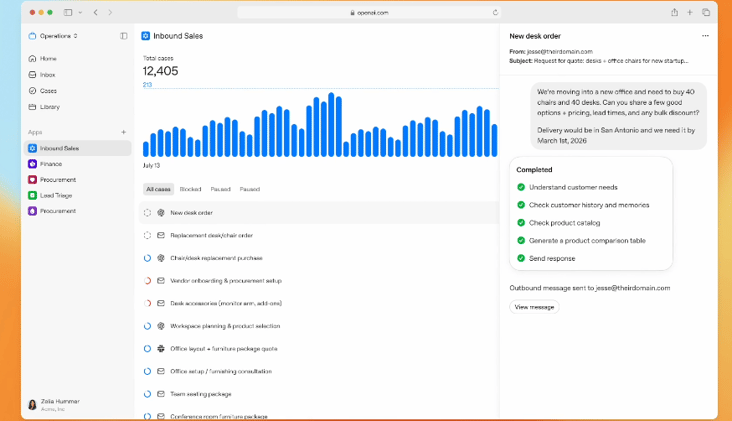Click the View message button
The image size is (732, 421).
pyautogui.click(x=534, y=307)
